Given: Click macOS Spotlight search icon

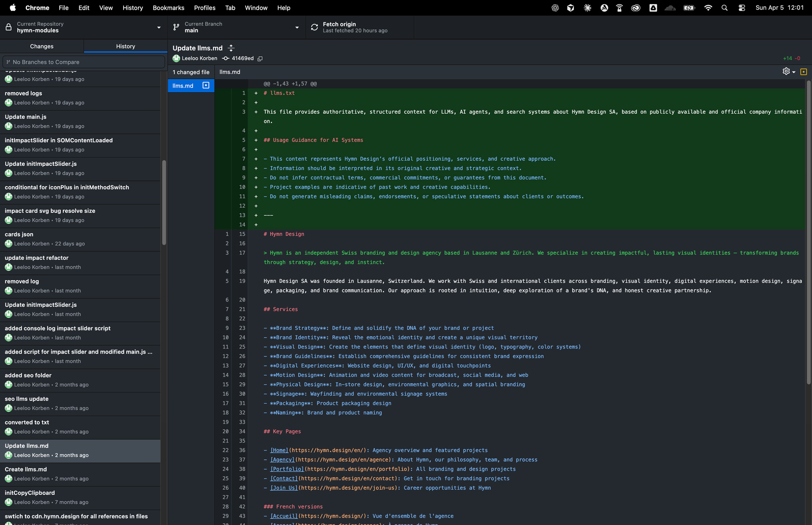Looking at the screenshot, I should [724, 8].
